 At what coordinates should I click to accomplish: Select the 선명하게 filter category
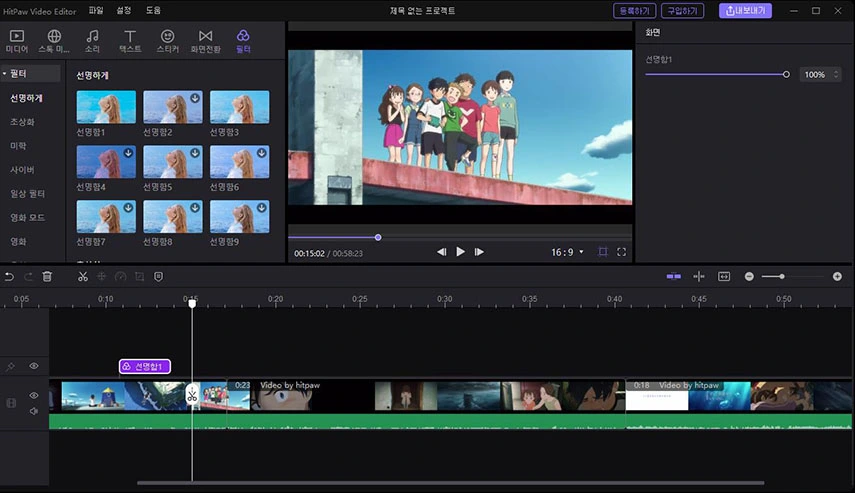[x=27, y=98]
